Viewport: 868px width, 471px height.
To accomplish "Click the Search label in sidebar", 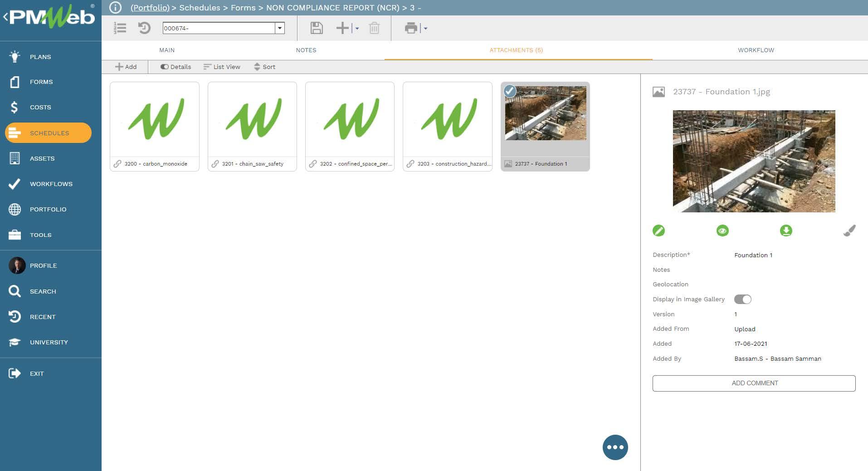I will tap(43, 291).
